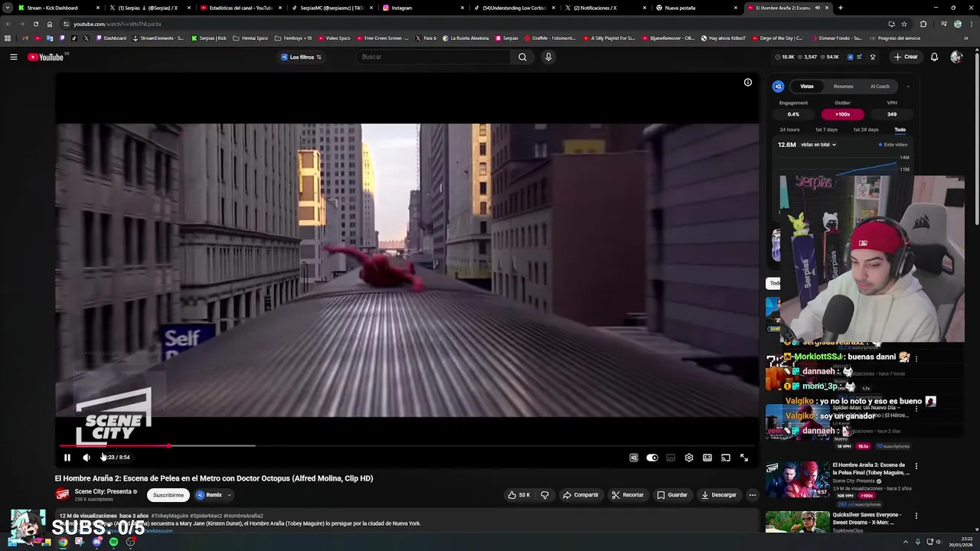Pause the video
The width and height of the screenshot is (980, 551).
67,458
